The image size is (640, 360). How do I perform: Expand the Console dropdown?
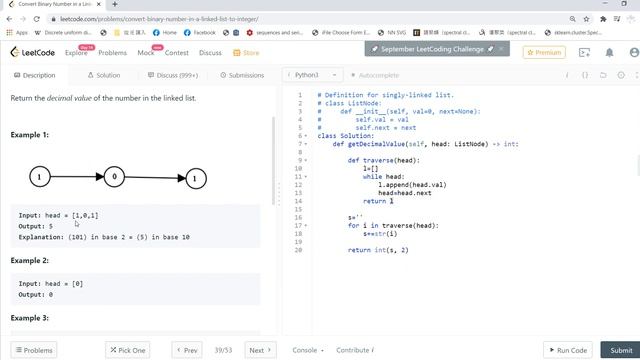coord(308,350)
